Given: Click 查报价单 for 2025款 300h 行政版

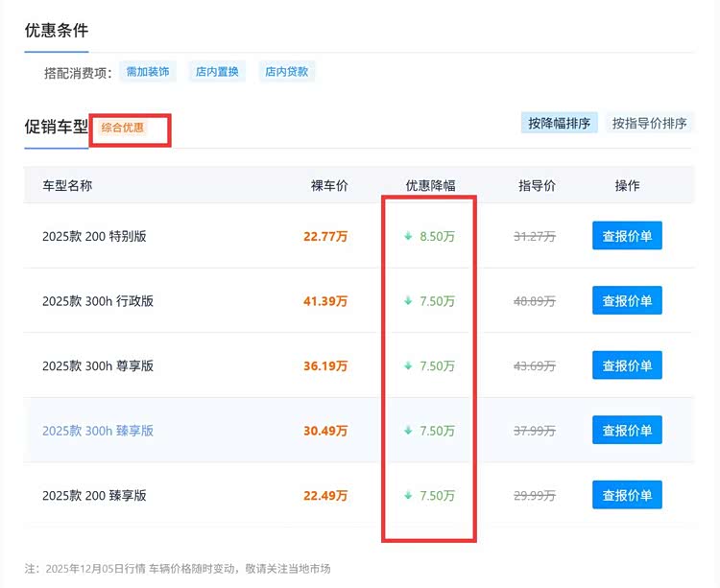Looking at the screenshot, I should click(x=627, y=301).
